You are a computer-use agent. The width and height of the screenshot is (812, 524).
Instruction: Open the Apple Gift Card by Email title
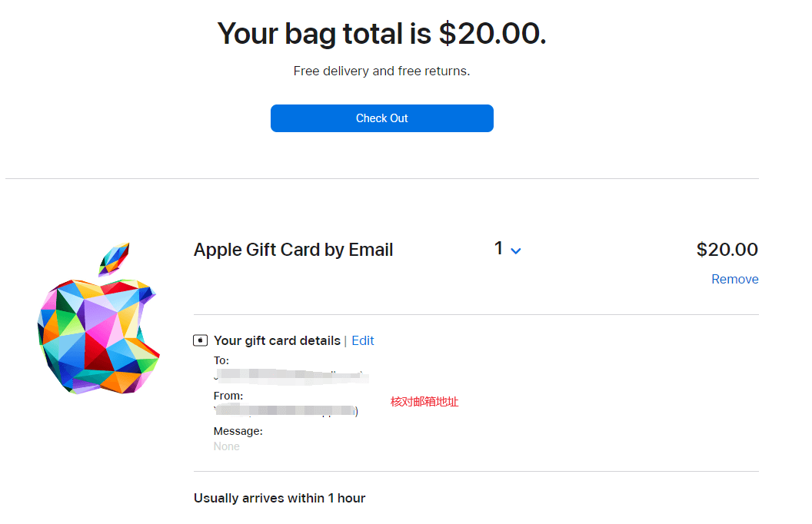(293, 250)
